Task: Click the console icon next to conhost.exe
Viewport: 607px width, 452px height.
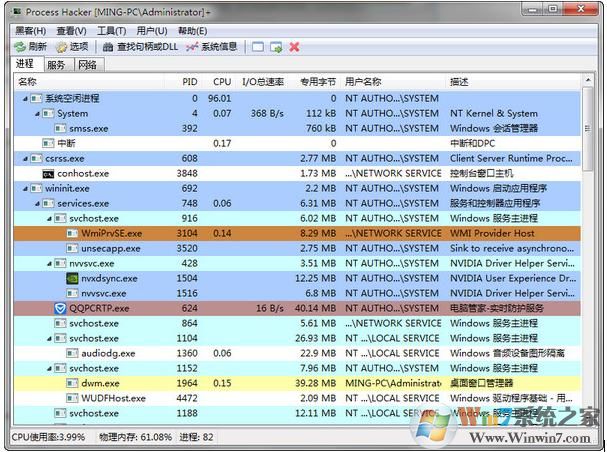Action: [48, 174]
